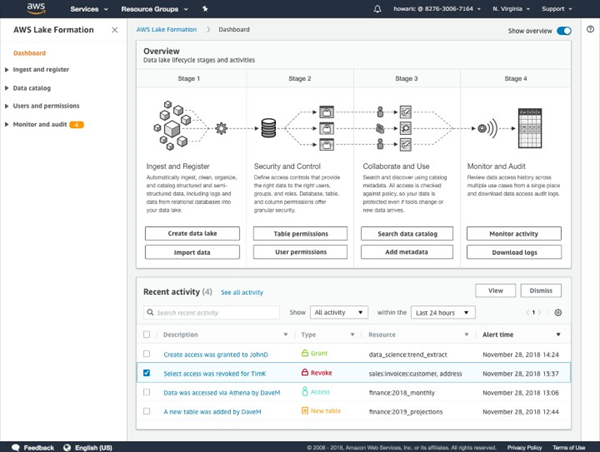
Task: Open the notifications bell icon
Action: tap(377, 9)
